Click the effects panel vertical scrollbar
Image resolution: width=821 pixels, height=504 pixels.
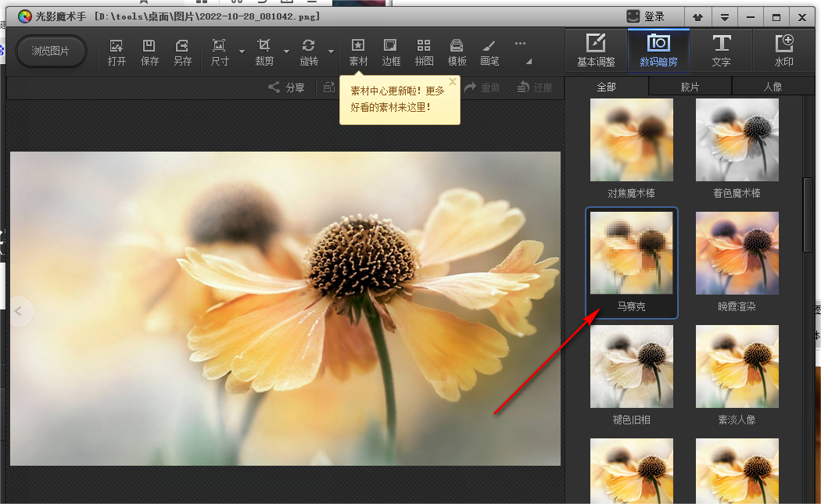tap(808, 215)
